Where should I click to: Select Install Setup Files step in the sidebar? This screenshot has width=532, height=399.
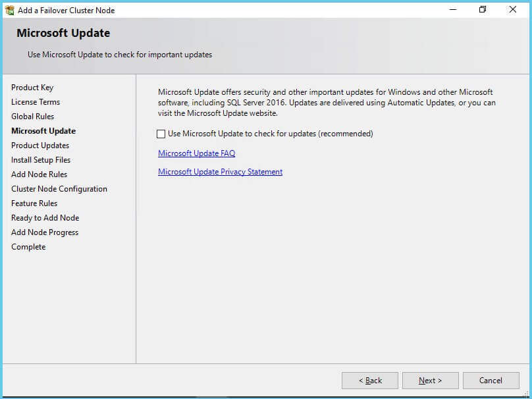pos(41,160)
